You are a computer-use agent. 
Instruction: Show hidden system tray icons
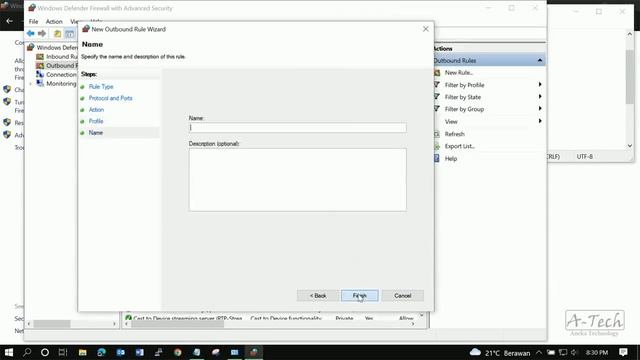point(539,352)
